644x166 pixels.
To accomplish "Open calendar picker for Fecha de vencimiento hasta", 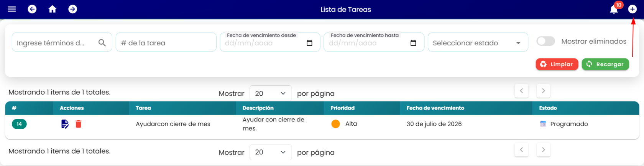I will (413, 43).
